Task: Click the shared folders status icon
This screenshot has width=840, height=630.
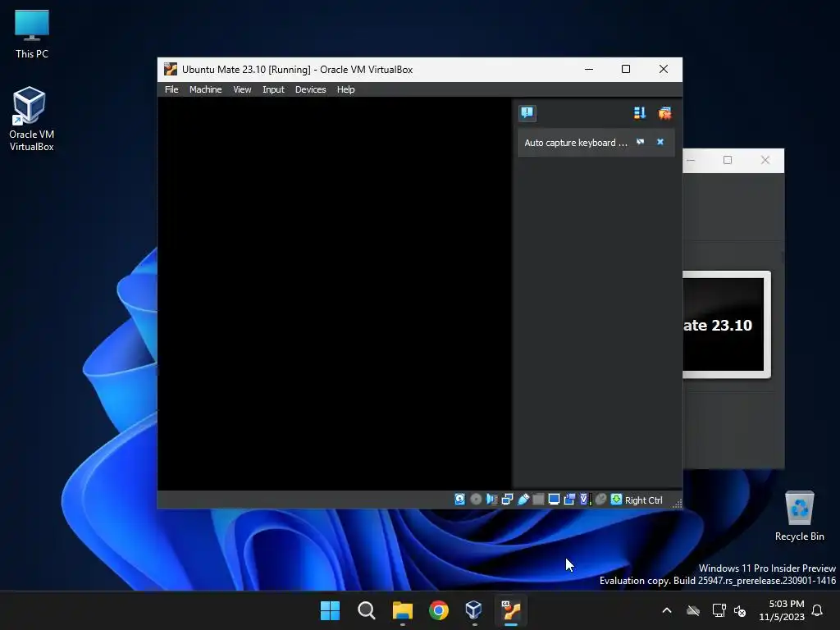Action: click(538, 500)
